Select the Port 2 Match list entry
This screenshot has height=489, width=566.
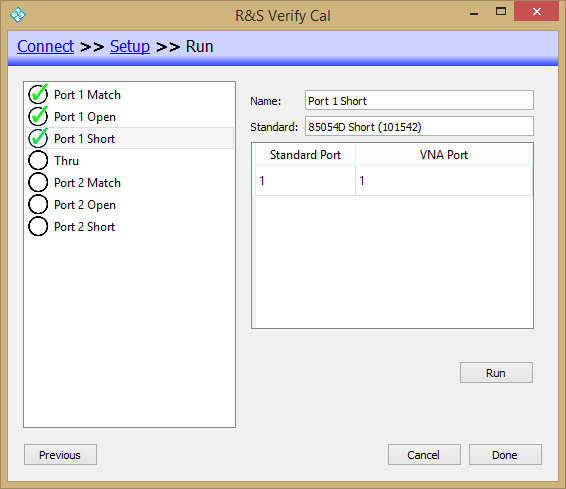pyautogui.click(x=130, y=182)
